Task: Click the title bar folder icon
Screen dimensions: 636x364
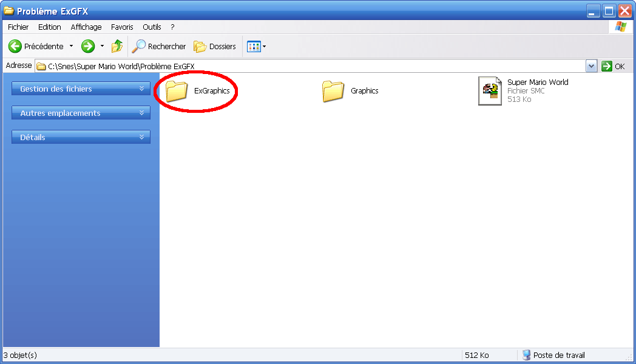Action: [9, 10]
